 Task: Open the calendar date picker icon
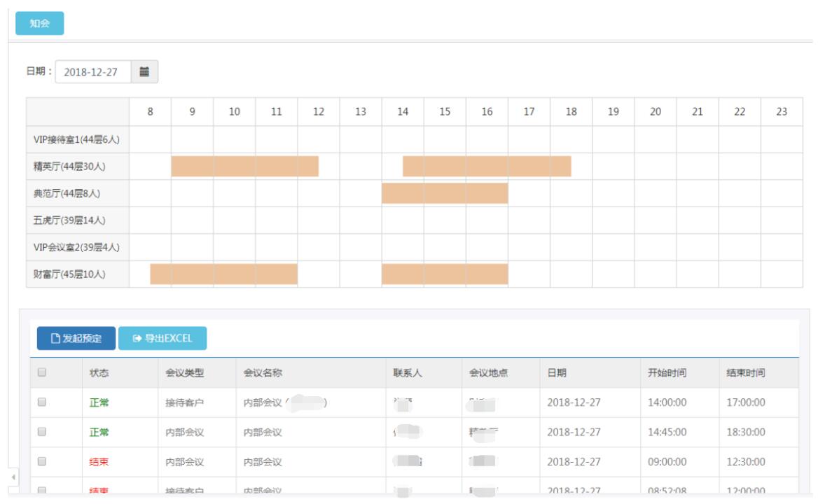144,71
